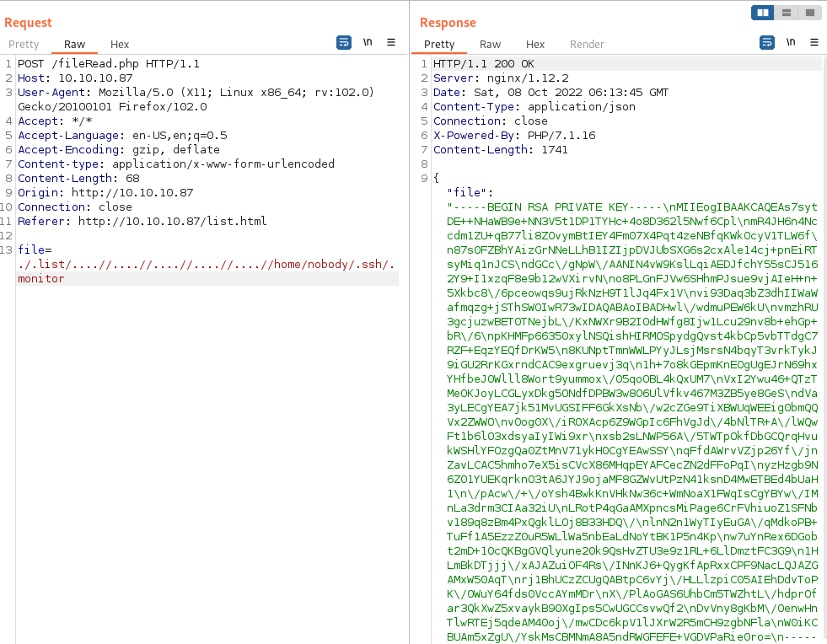This screenshot has height=644, width=827.
Task: Click the response Date header
Action: [550, 93]
